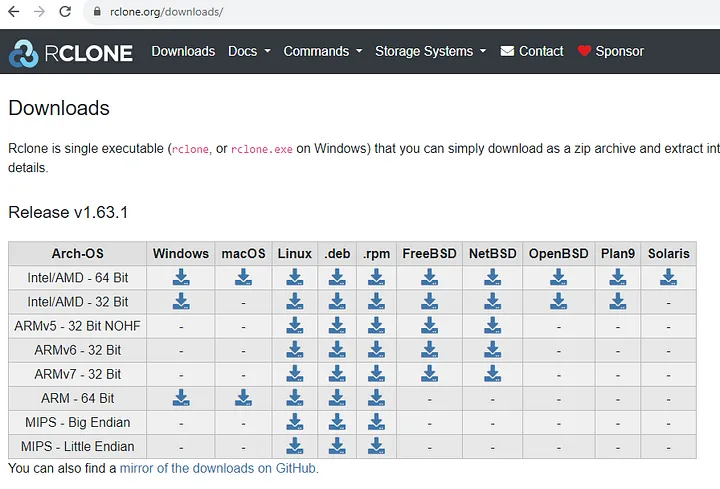Image resolution: width=720 pixels, height=489 pixels.
Task: Go back using browser back arrow
Action: point(14,11)
